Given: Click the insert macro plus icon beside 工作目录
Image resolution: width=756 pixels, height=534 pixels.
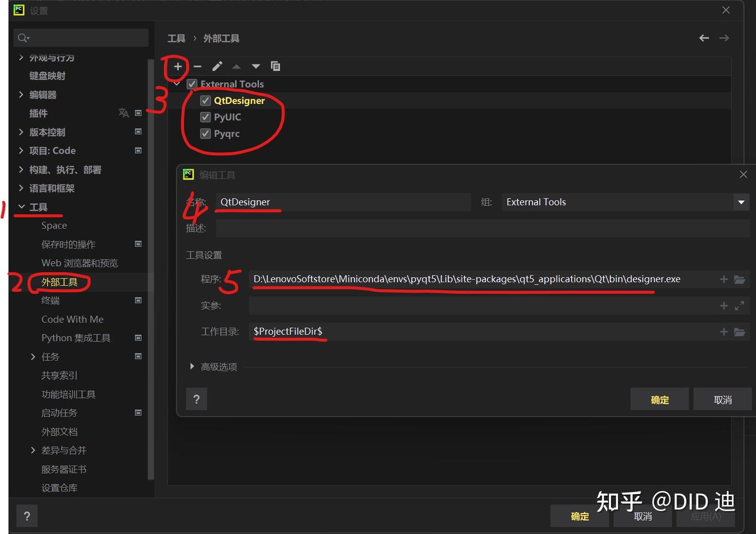Looking at the screenshot, I should [x=723, y=332].
